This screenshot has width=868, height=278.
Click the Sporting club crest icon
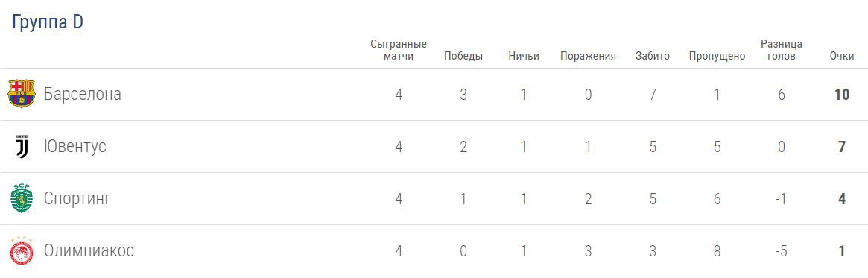coord(22,198)
